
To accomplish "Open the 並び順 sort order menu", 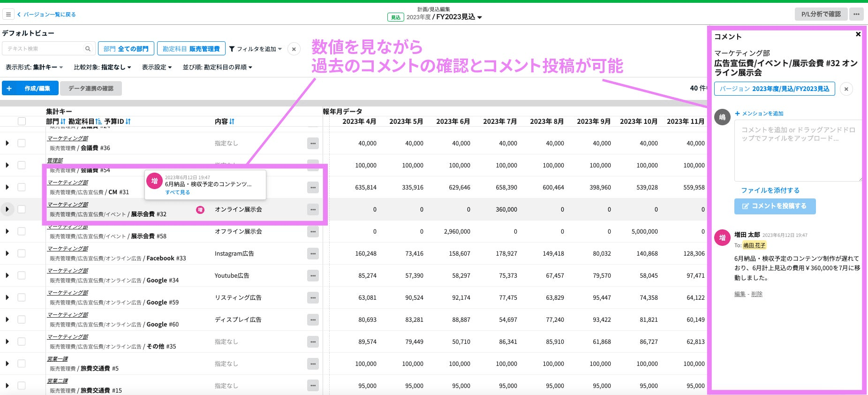I will 218,67.
